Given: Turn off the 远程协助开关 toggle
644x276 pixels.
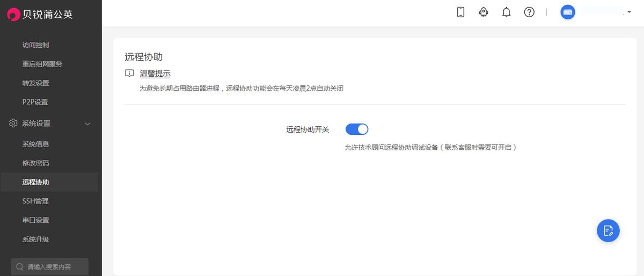Looking at the screenshot, I should coord(357,129).
